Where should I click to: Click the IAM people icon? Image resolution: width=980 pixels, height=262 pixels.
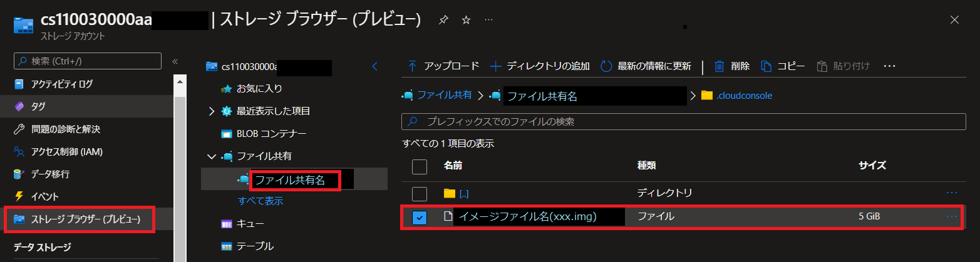(19, 151)
